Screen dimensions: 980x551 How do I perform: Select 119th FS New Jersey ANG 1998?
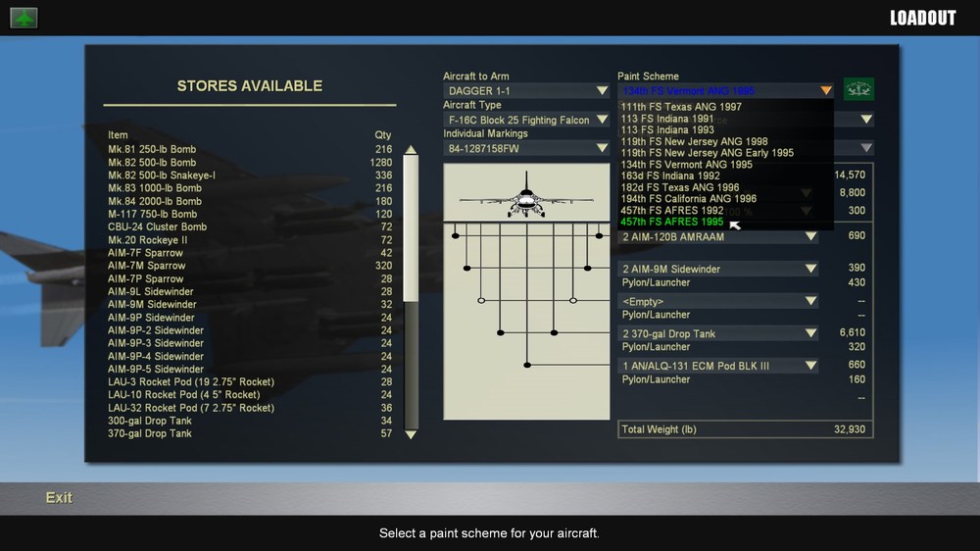694,141
